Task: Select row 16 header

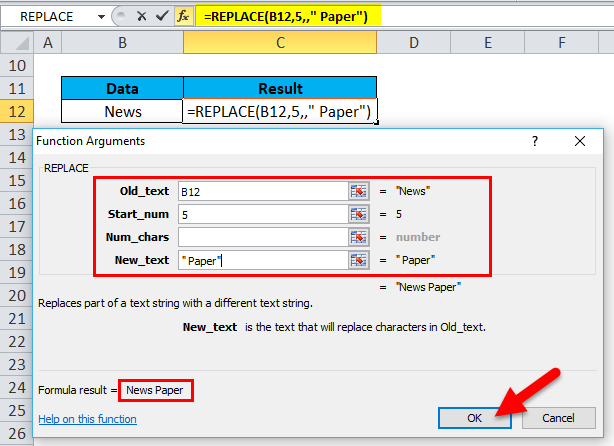Action: click(17, 204)
